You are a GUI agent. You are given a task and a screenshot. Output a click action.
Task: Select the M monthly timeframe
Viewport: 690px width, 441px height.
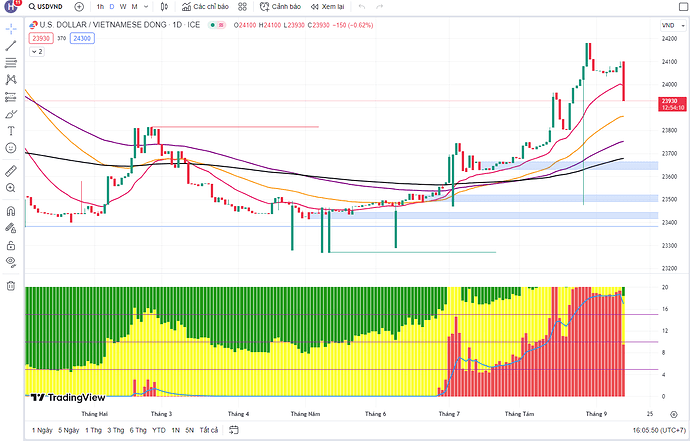click(x=134, y=7)
